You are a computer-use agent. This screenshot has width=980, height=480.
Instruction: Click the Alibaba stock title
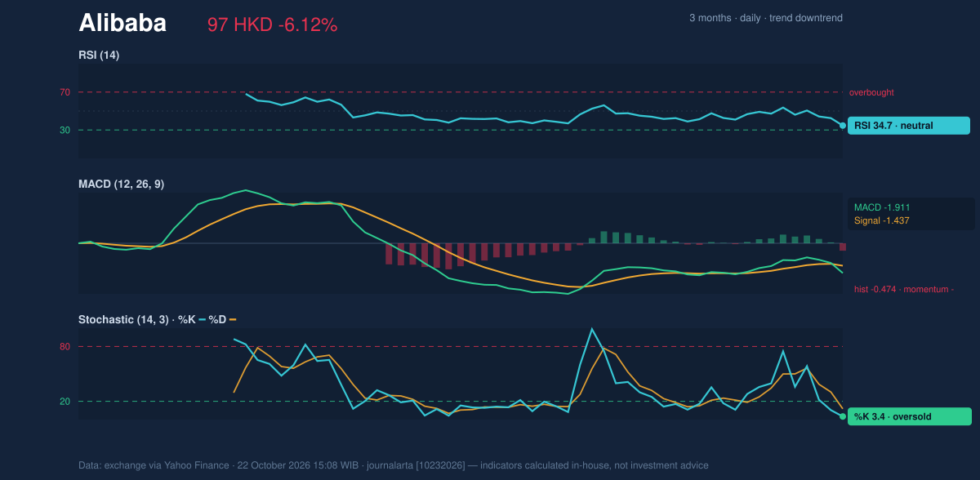click(x=122, y=24)
